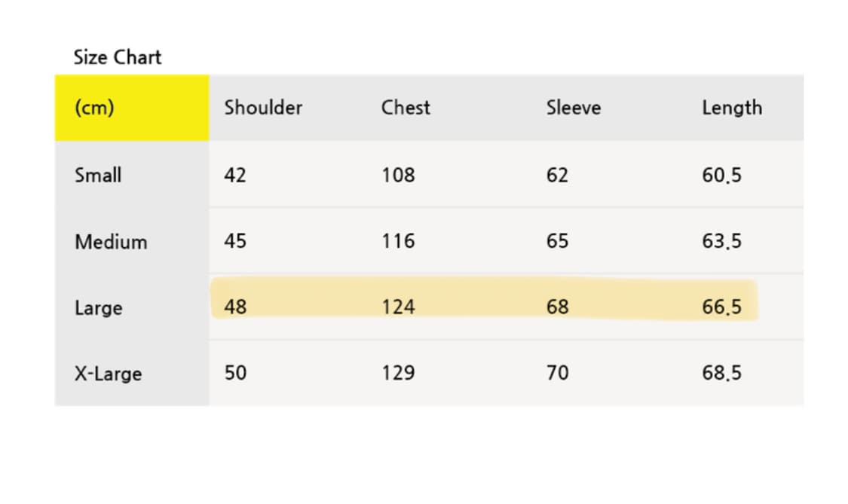The height and width of the screenshot is (504, 848).
Task: Click Medium sleeve value 65
Action: [x=557, y=242]
